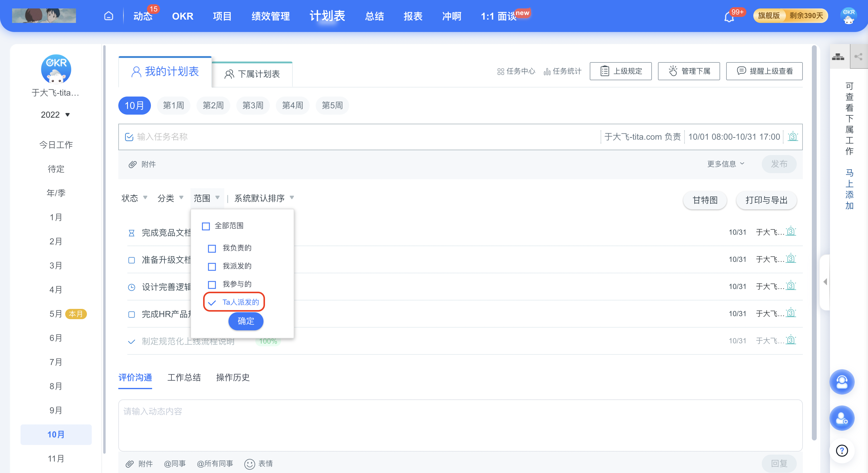868x473 pixels.
Task: Check the 我参与的 checkbox
Action: coord(212,284)
